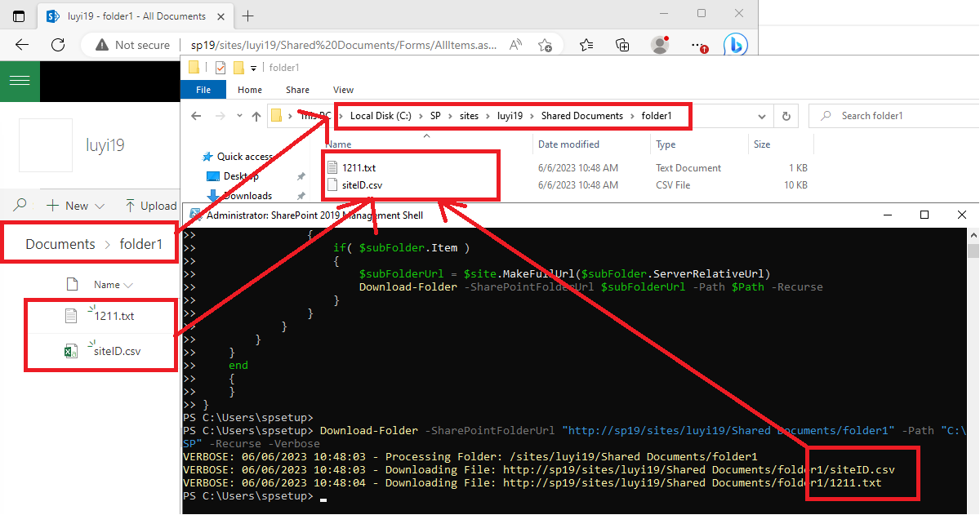Add this page to favorites
The width and height of the screenshot is (980, 515).
click(546, 46)
